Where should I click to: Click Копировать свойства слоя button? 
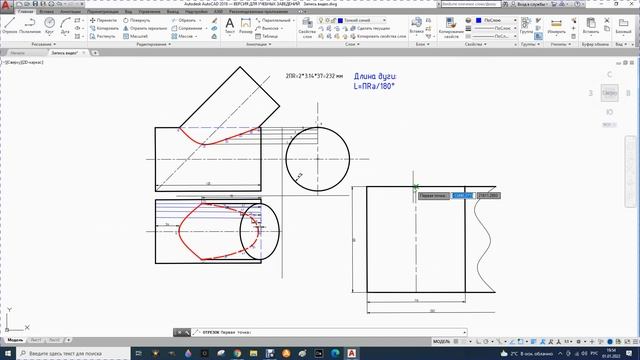(x=378, y=36)
